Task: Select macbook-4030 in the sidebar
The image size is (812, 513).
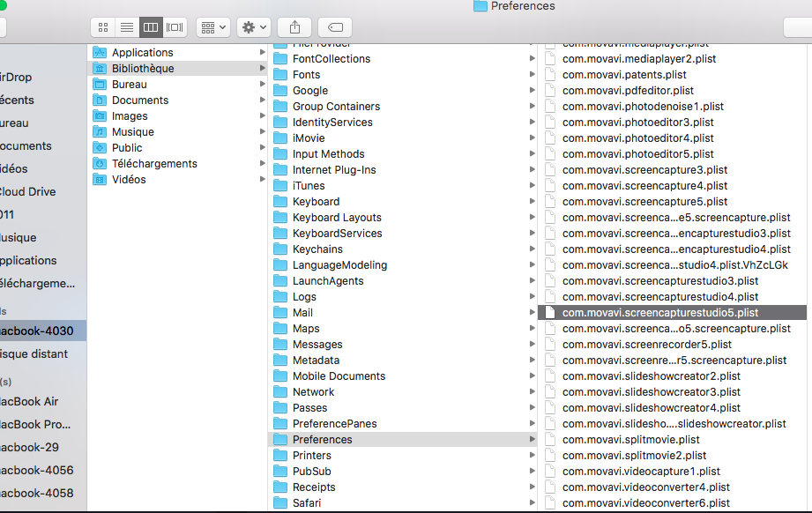Action: point(43,331)
